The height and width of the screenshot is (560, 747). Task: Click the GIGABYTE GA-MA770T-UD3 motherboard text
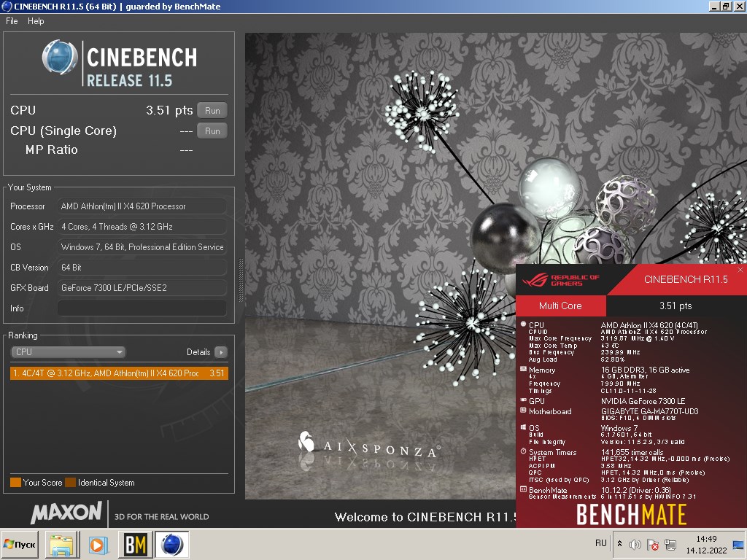pyautogui.click(x=649, y=411)
